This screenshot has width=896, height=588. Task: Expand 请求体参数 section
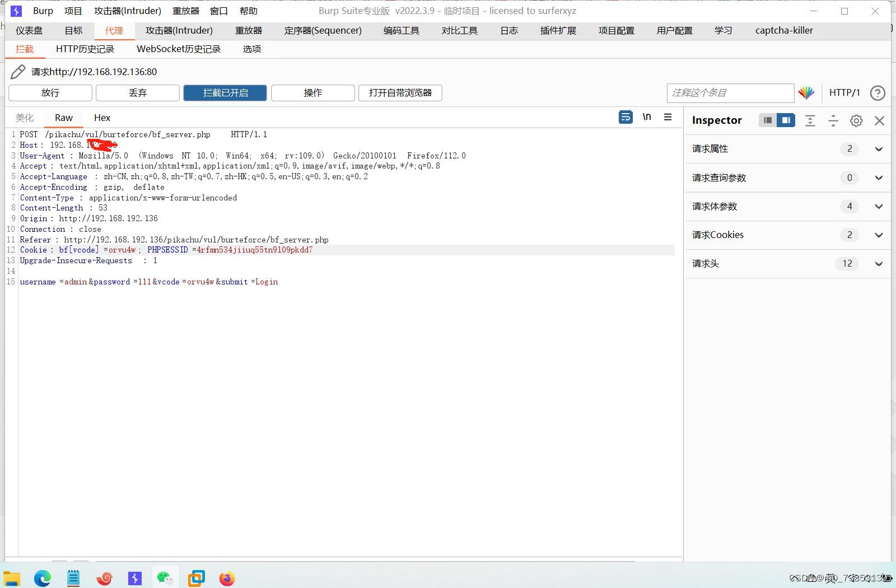[x=788, y=207]
